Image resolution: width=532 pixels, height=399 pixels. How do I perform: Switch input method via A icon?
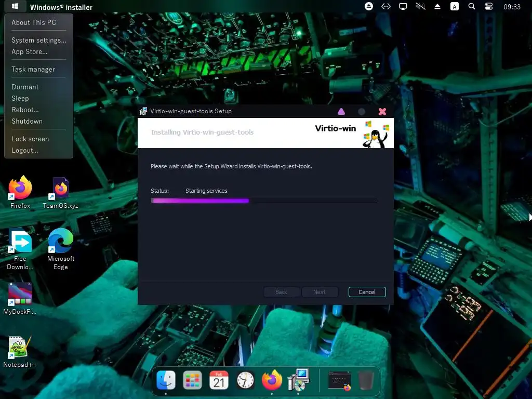(x=454, y=6)
